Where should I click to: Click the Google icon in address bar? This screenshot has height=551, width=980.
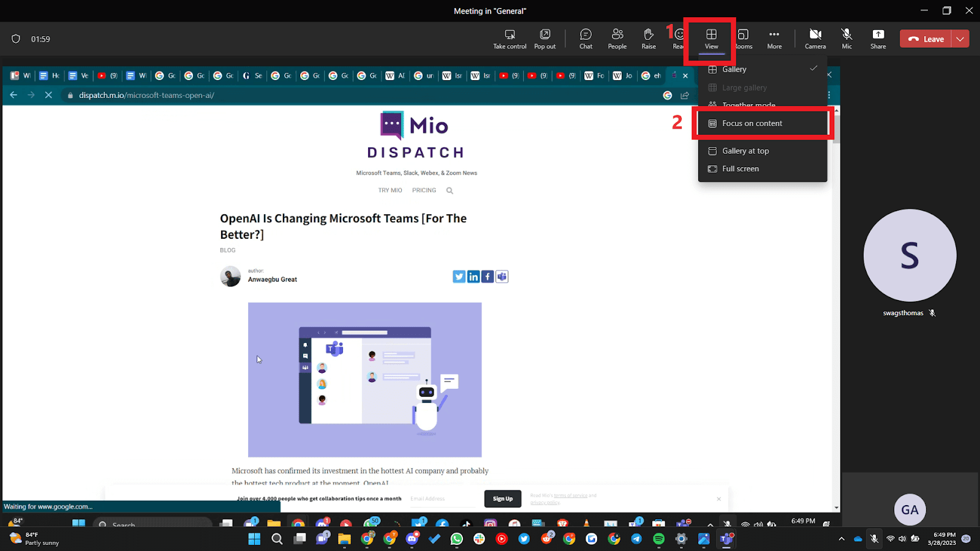click(x=668, y=95)
